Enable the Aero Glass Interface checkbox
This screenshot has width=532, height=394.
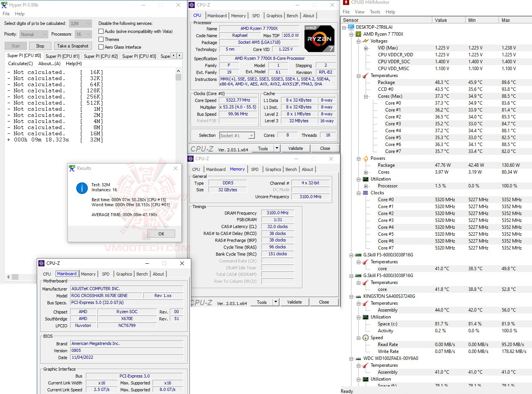point(101,47)
